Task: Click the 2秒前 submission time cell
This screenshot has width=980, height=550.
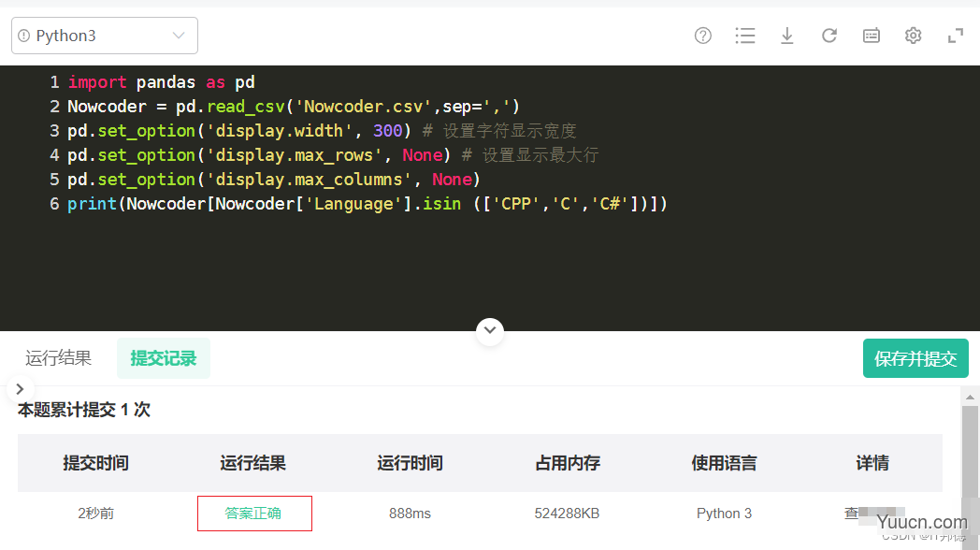Action: point(95,514)
